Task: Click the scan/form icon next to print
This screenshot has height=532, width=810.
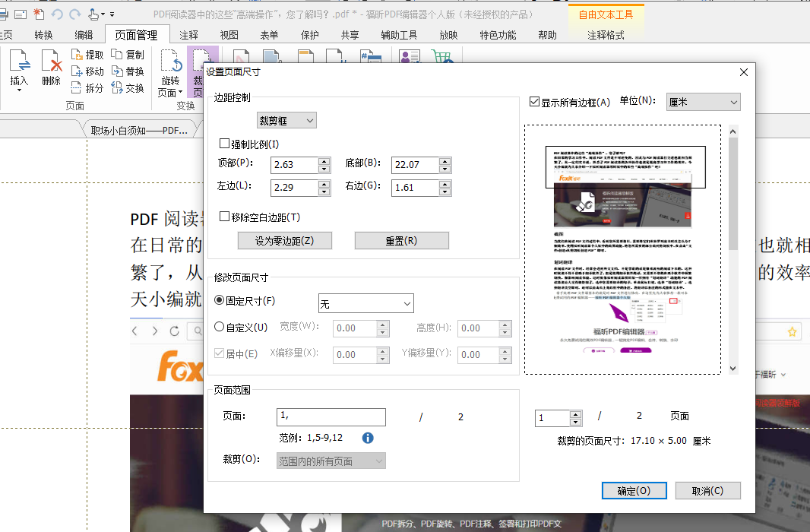Action: pyautogui.click(x=21, y=14)
